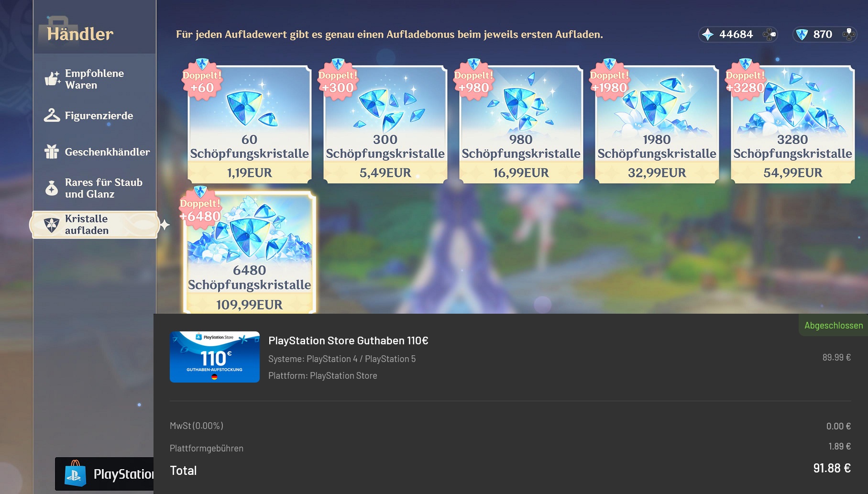The image size is (868, 494).
Task: Click the Doppelt! +1980 bonus badge
Action: coord(610,80)
